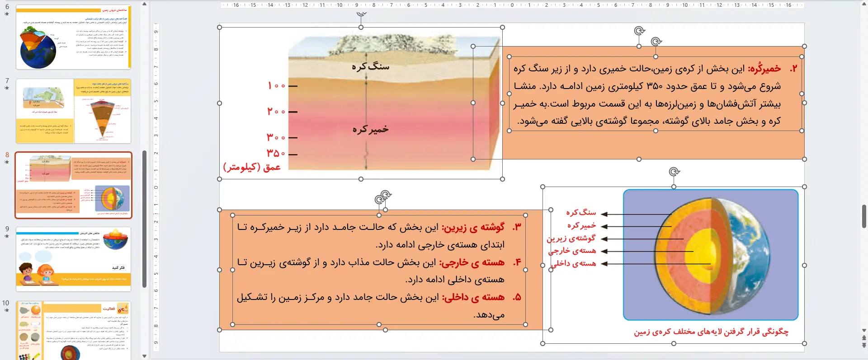
Task: Click the bottom-middle sizing handle of the cross-section picture
Action: 361,179
